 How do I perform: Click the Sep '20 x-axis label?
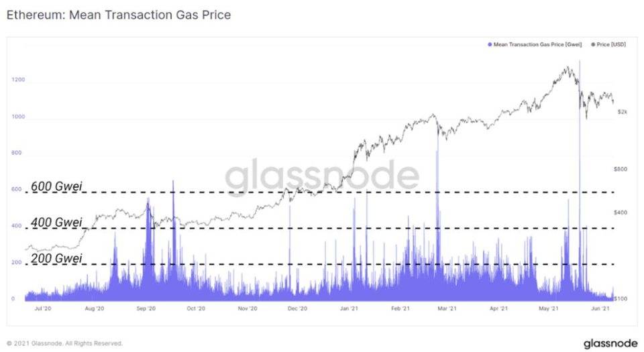146,309
